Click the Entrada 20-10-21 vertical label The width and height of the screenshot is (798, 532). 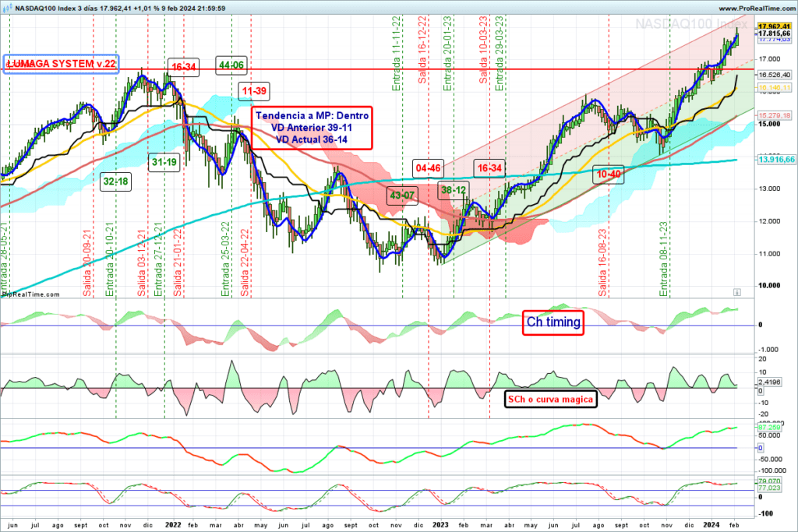pyautogui.click(x=109, y=259)
